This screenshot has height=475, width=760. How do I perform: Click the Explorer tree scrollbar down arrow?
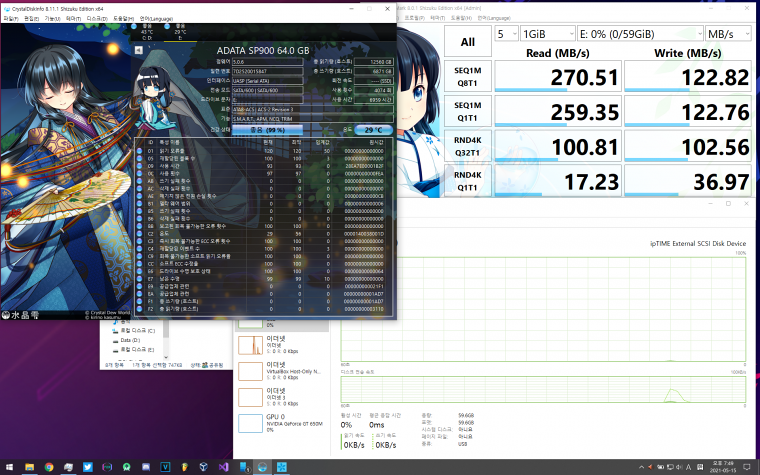[x=166, y=357]
